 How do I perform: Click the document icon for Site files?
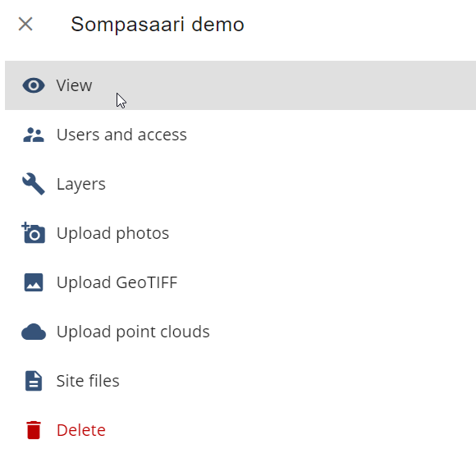pyautogui.click(x=34, y=381)
